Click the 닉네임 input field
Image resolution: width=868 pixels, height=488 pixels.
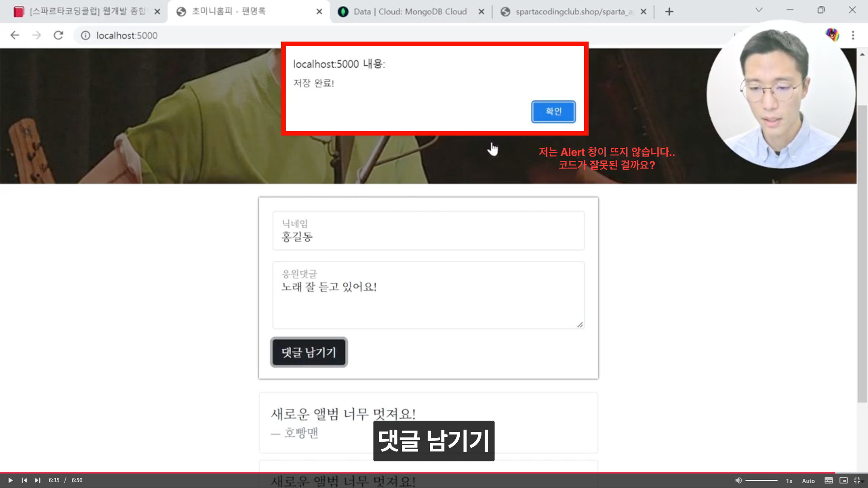click(x=428, y=230)
